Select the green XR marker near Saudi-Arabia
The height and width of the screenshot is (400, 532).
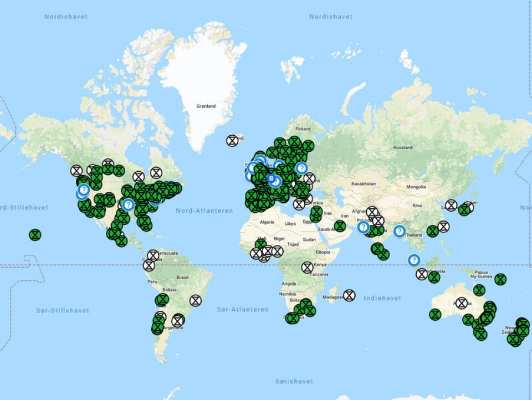pos(339,226)
